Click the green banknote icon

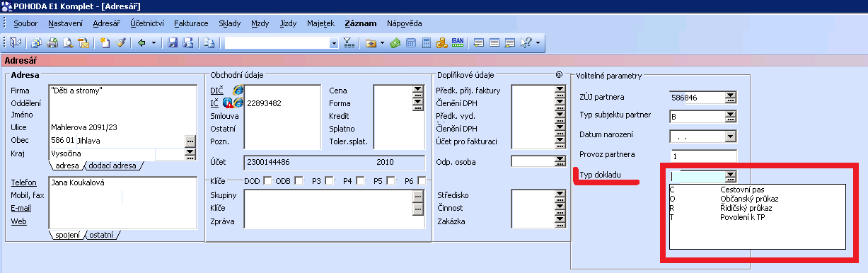[395, 43]
